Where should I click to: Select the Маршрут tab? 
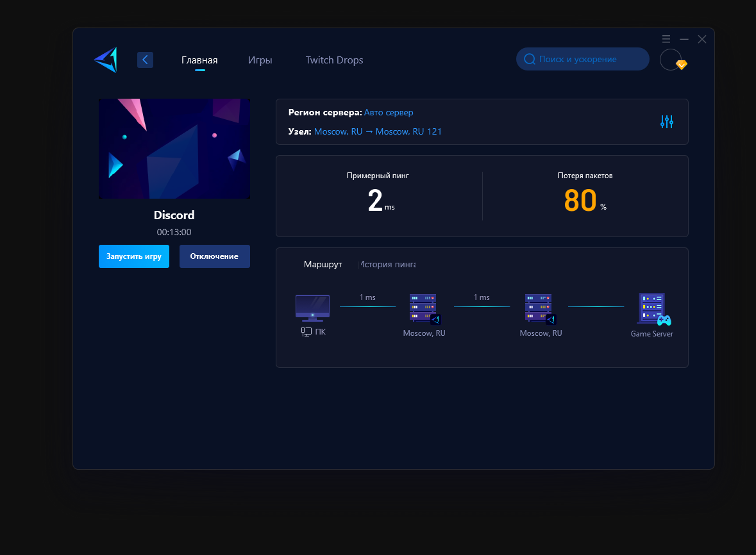tap(323, 264)
